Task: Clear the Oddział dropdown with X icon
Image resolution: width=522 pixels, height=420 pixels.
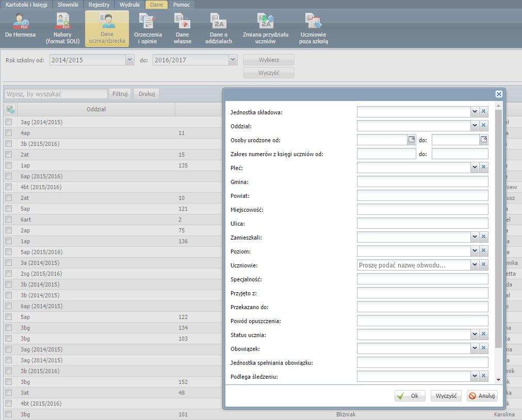Action: tap(484, 125)
